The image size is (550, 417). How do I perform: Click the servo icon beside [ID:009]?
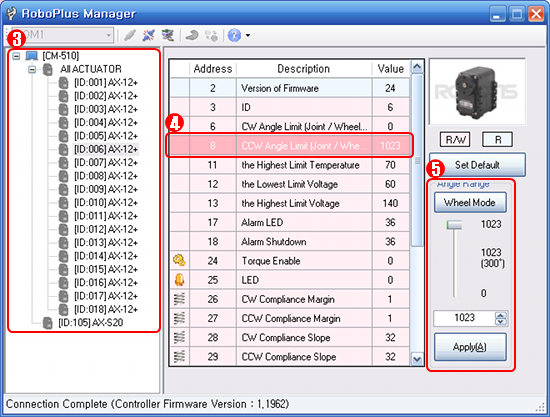(63, 189)
